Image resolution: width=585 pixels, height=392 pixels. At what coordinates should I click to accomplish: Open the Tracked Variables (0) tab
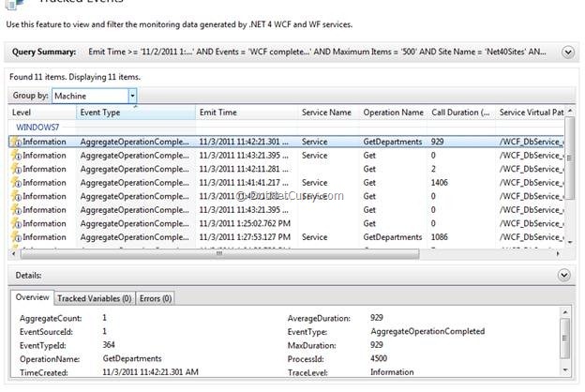(x=95, y=298)
